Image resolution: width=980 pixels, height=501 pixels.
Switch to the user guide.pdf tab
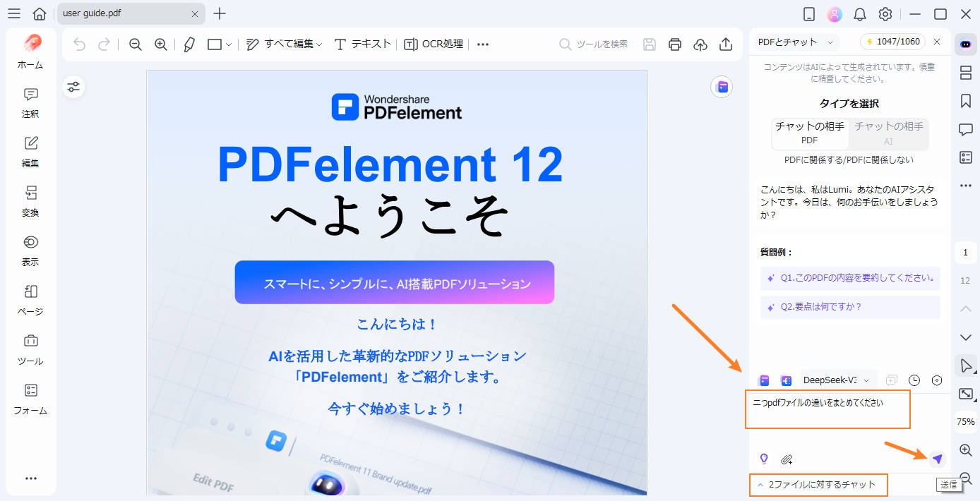click(113, 13)
